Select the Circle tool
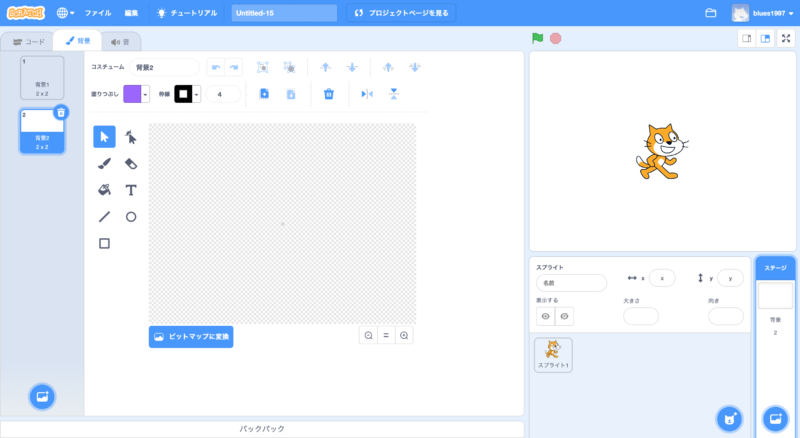Screen dimensions: 800x438 pos(131,216)
